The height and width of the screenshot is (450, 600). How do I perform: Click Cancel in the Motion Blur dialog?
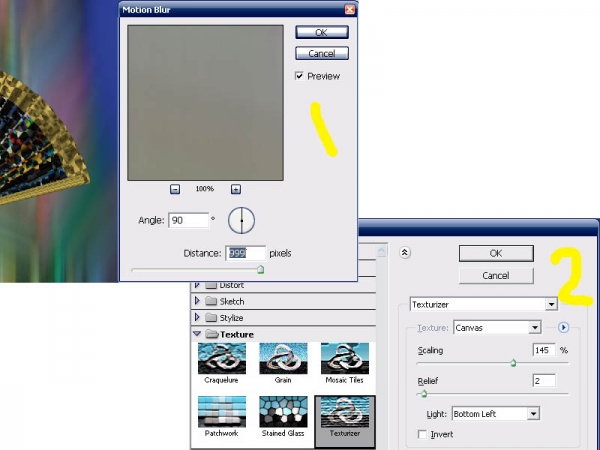[322, 53]
